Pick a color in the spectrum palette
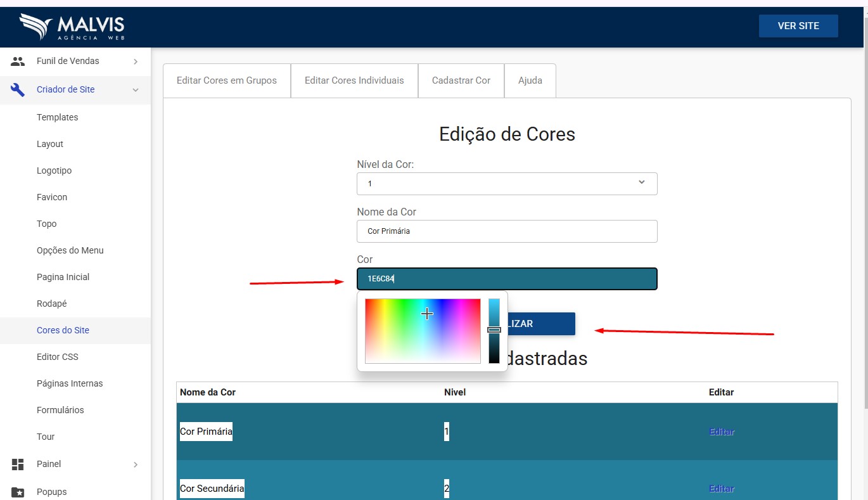Image resolution: width=868 pixels, height=500 pixels. pyautogui.click(x=423, y=331)
